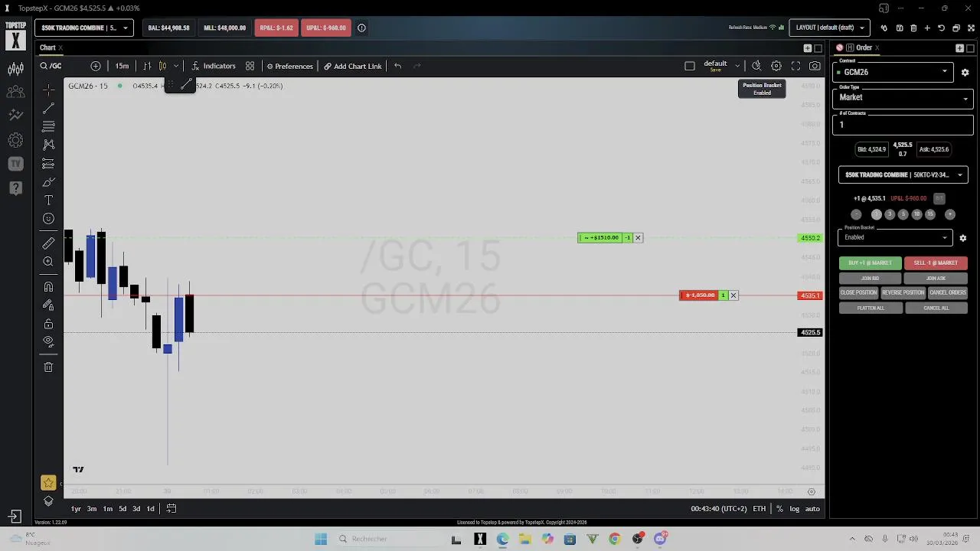Switch to the Order tab

[x=864, y=47]
